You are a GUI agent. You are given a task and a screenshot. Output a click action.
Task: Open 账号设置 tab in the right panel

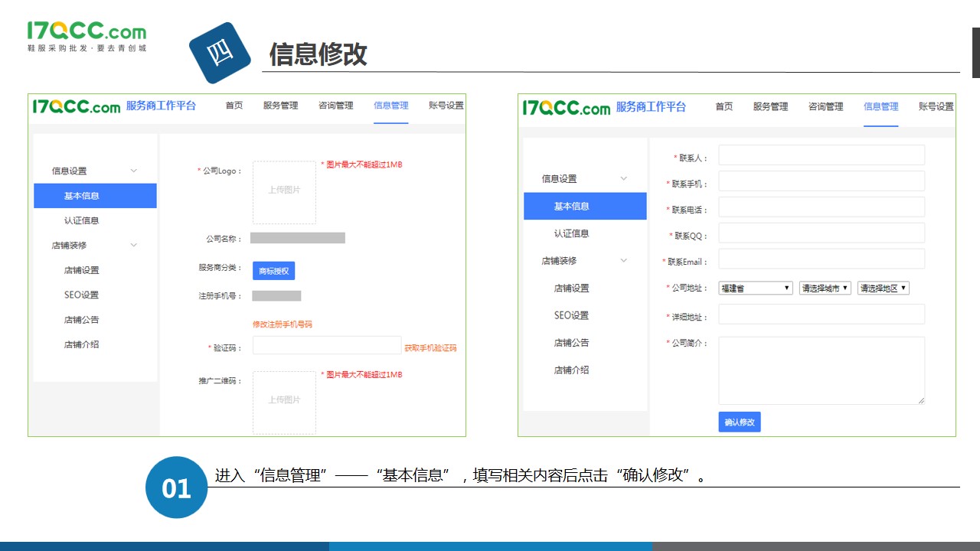tap(936, 106)
